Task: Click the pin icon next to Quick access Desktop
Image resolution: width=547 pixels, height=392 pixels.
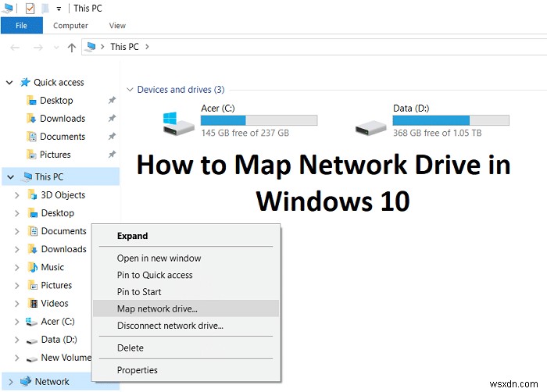Action: tap(112, 101)
